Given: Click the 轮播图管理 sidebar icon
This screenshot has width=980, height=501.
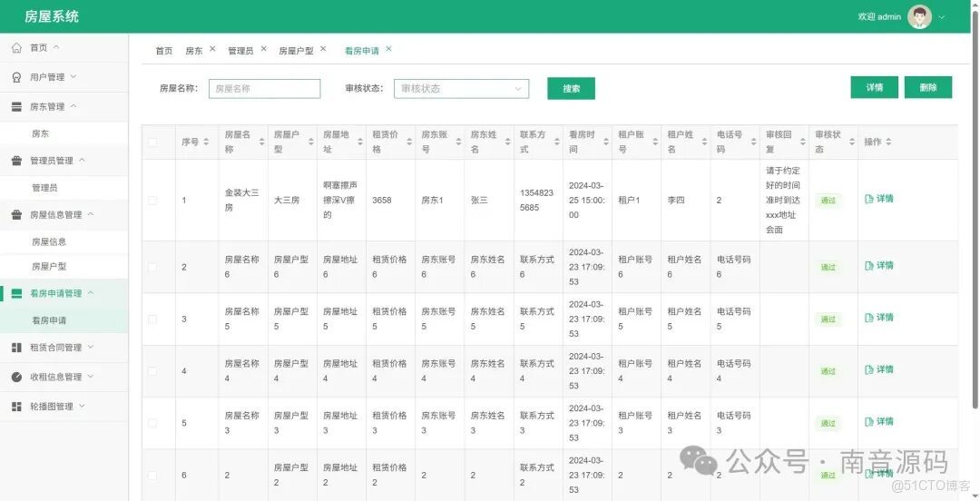Looking at the screenshot, I should [17, 407].
